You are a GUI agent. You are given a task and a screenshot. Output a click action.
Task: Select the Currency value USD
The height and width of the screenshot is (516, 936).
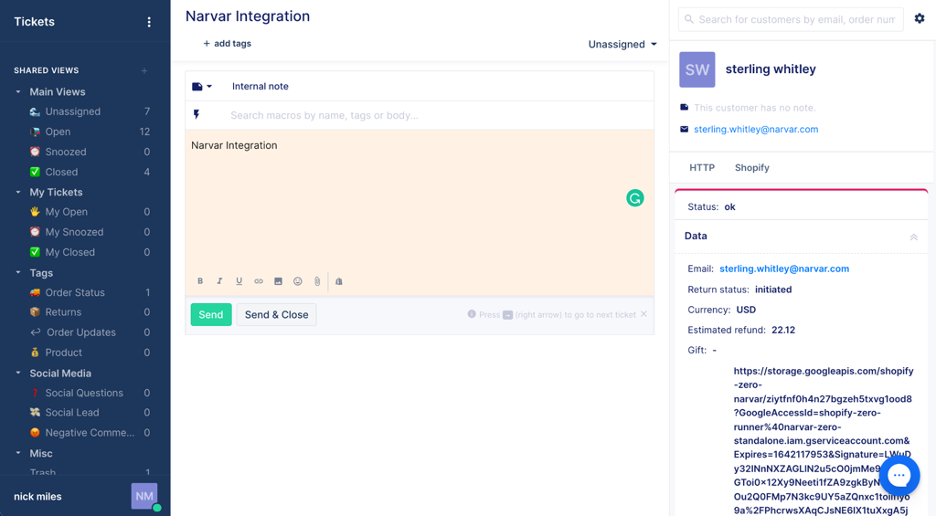pos(746,310)
